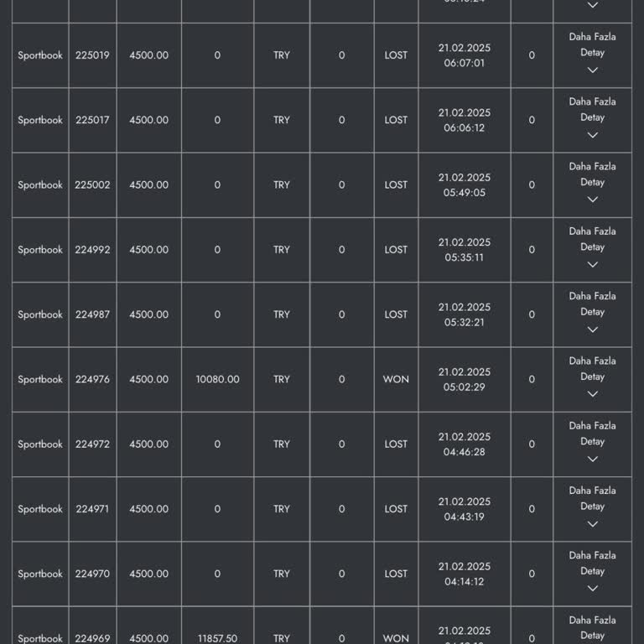Expand details chevron for bet 225019

[592, 70]
